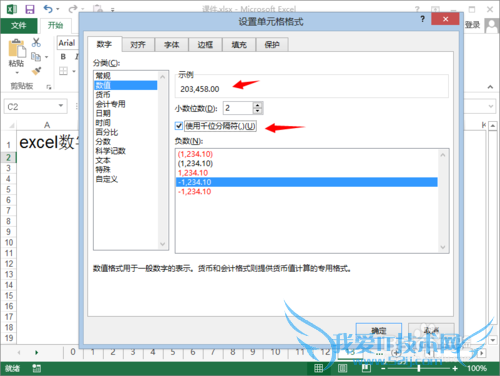
Task: Select 常规 in category list
Action: (126, 76)
